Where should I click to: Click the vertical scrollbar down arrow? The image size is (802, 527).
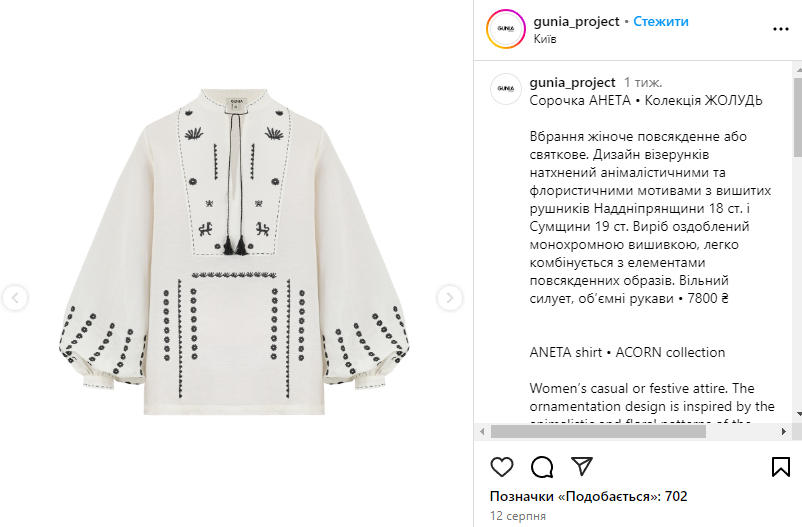(798, 413)
